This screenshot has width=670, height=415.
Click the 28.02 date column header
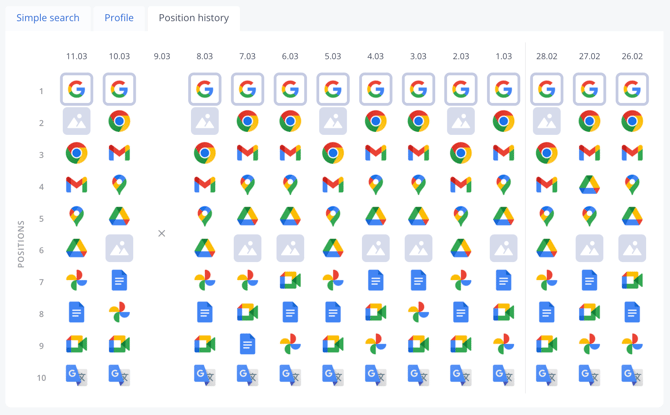coord(546,57)
